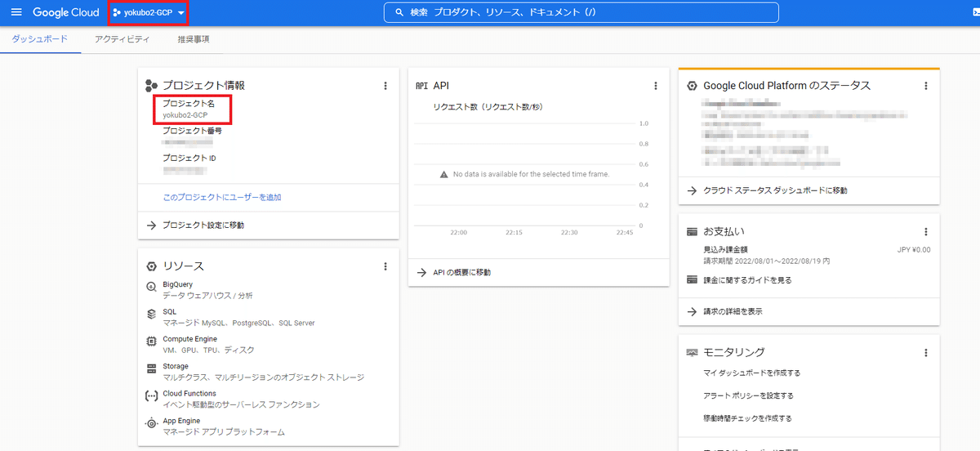Viewport: 980px width, 451px height.
Task: Click the Google Cloud Platform status hexagon icon
Action: pos(692,85)
